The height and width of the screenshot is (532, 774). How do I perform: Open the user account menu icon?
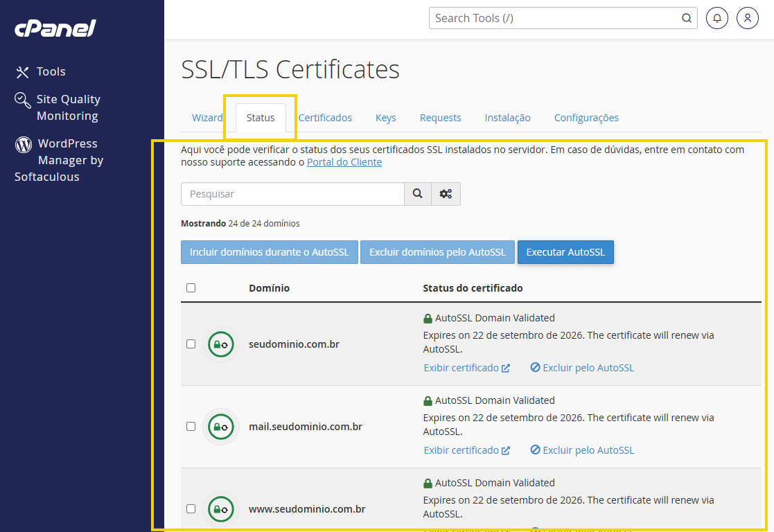748,18
